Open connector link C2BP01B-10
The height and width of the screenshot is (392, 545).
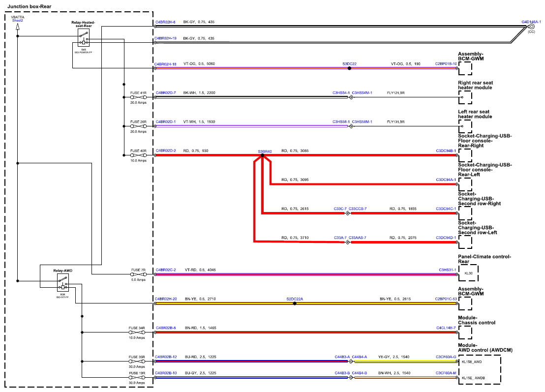tap(446, 64)
